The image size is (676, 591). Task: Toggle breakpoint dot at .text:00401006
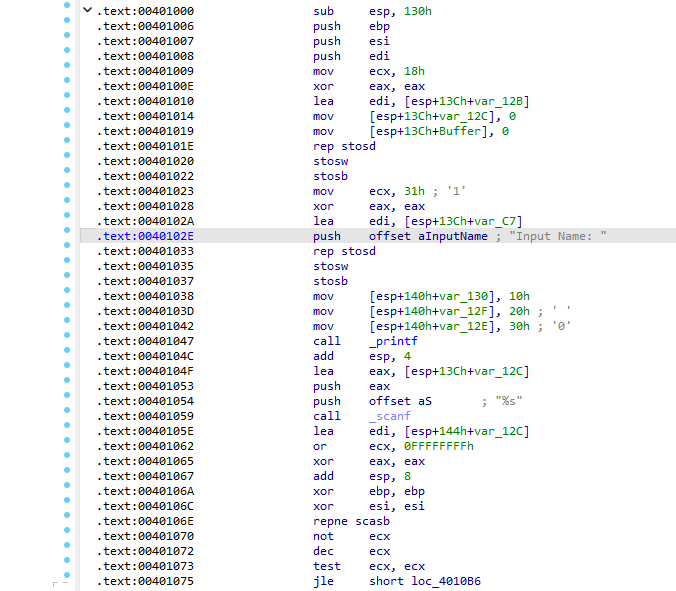click(67, 20)
